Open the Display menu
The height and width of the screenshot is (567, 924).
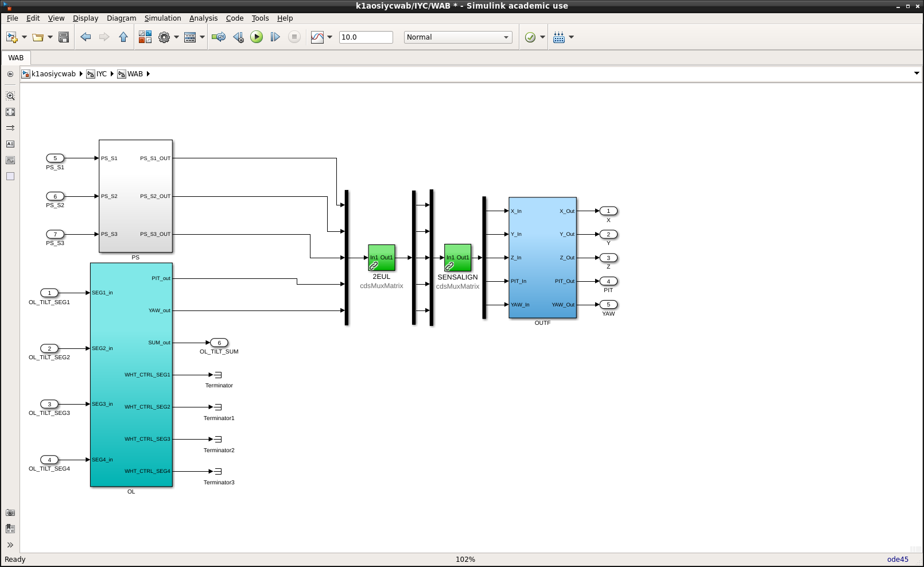point(86,18)
